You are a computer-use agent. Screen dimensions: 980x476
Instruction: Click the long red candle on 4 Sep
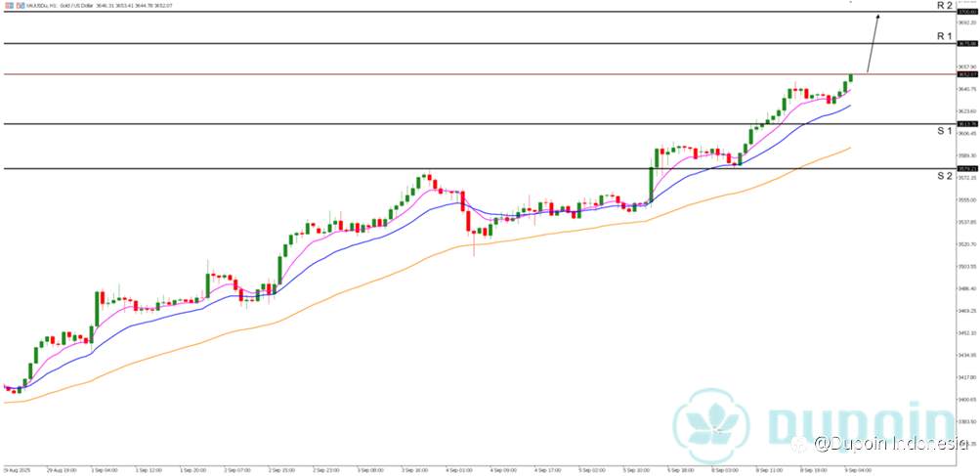click(x=467, y=222)
